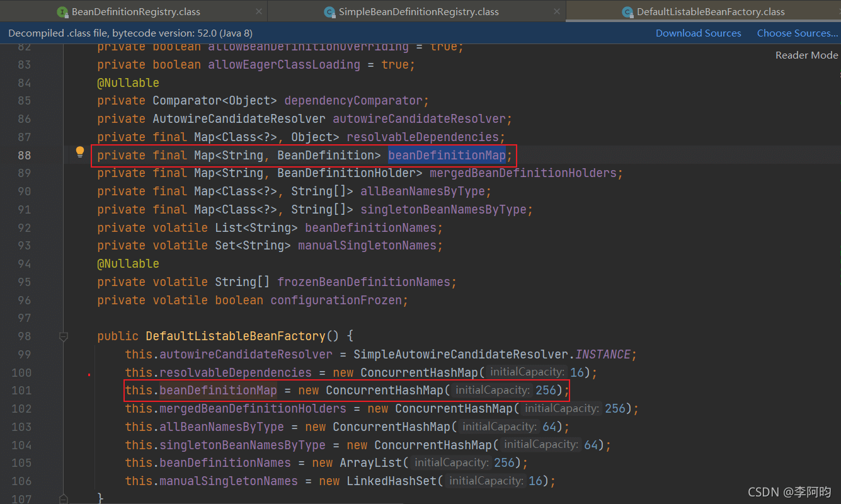Click the class icon on SimpleBeanDefinitionRegistry tab
Screen dimensions: 841x504
tap(329, 12)
